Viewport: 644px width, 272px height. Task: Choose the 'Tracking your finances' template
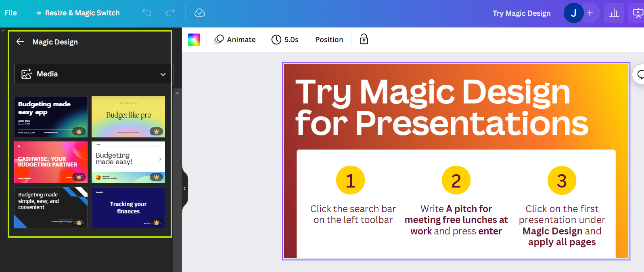tap(128, 208)
